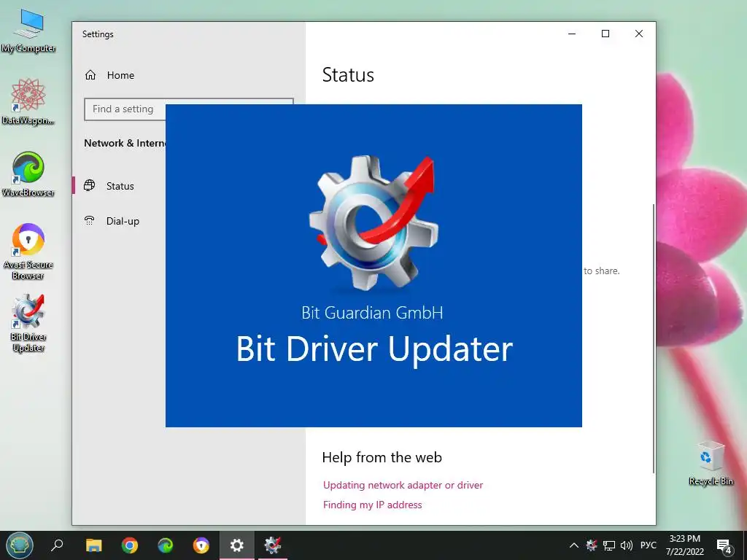Open Bit Driver Updater desktop shortcut
The height and width of the screenshot is (560, 747).
[28, 323]
